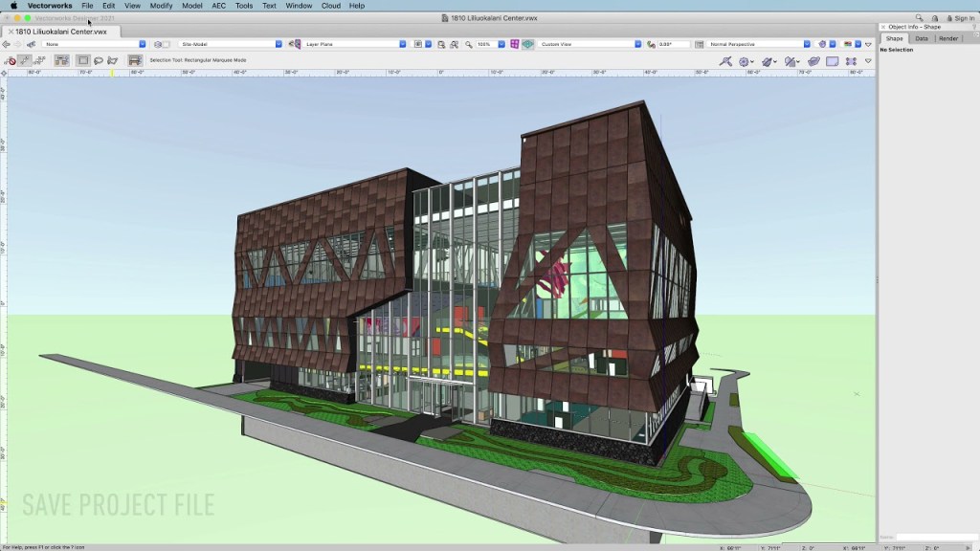
Task: Click the Visibility tool icon
Action: pyautogui.click(x=792, y=61)
